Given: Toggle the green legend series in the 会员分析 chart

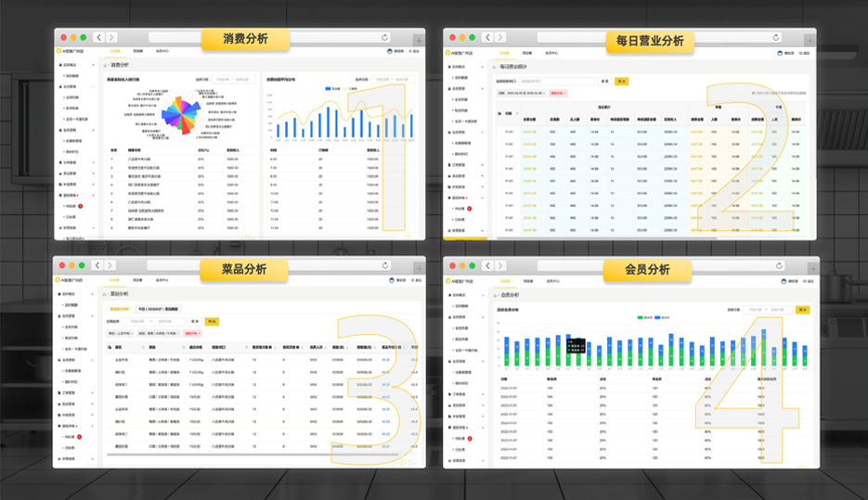Looking at the screenshot, I should [x=641, y=317].
